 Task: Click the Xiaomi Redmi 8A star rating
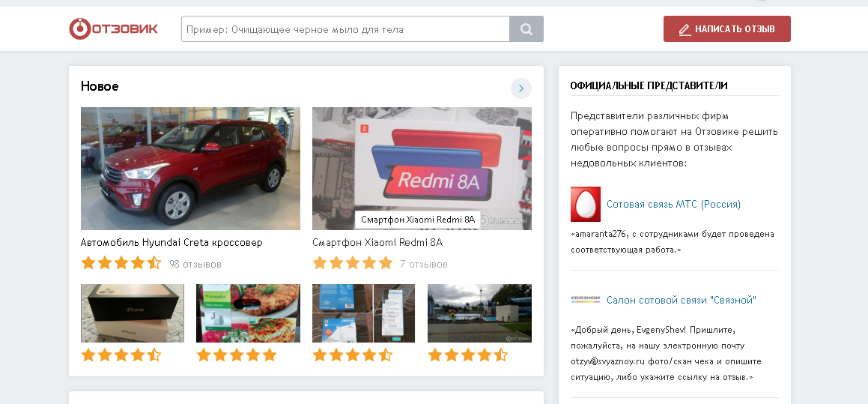353,263
